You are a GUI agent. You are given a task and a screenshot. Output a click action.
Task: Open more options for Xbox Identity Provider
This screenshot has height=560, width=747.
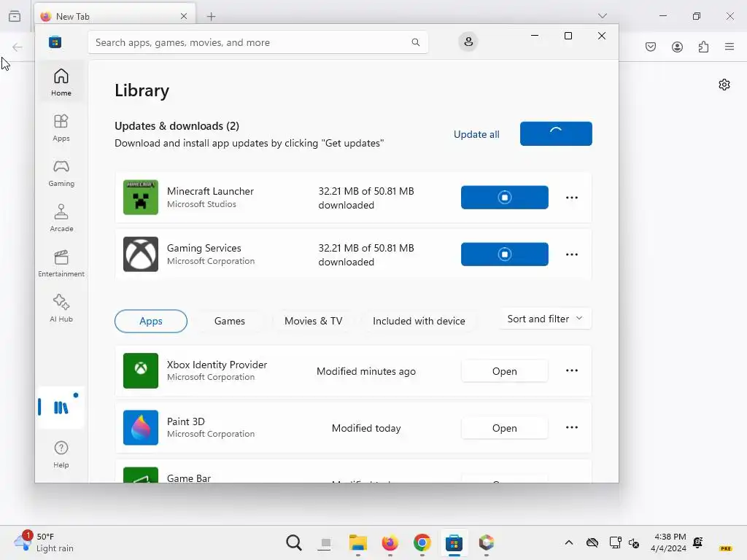pyautogui.click(x=572, y=370)
